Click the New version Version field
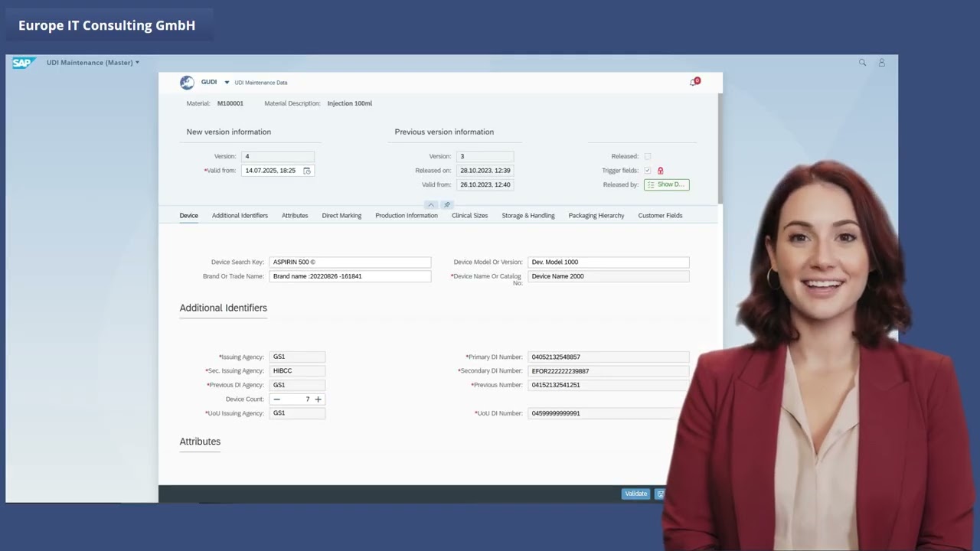This screenshot has height=551, width=980. (277, 156)
